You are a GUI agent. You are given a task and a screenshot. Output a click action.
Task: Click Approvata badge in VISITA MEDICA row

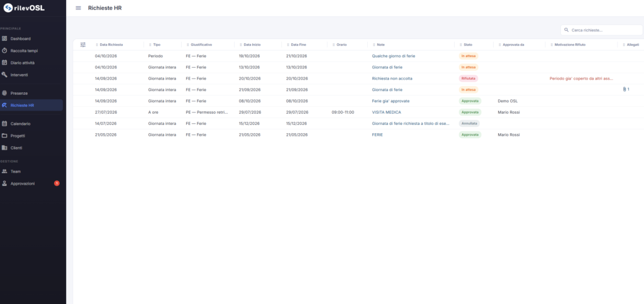click(x=470, y=112)
